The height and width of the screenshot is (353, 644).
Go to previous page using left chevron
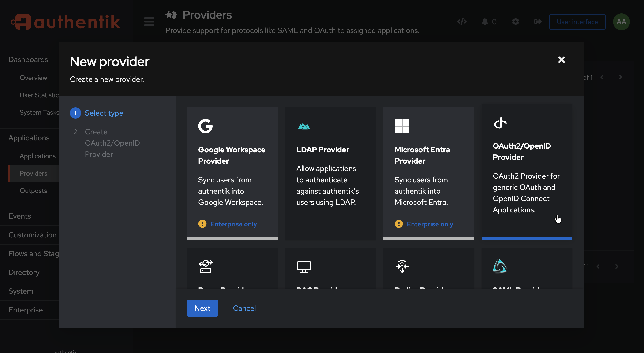[x=602, y=77]
